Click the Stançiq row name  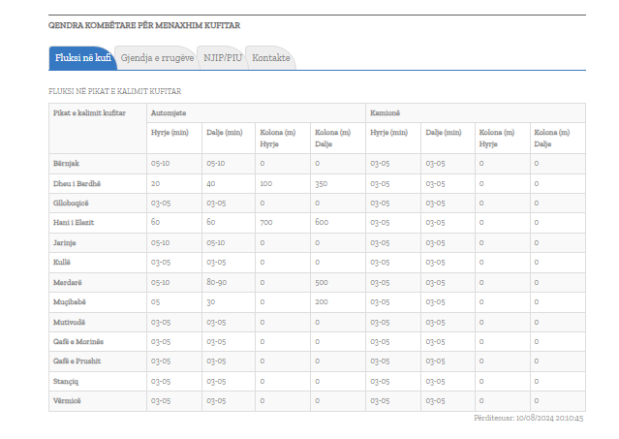point(66,381)
